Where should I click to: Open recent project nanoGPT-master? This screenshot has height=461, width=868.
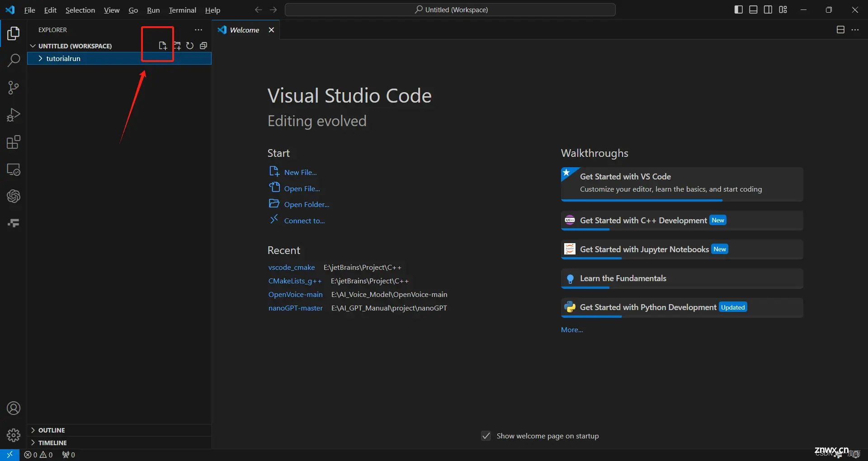click(296, 308)
